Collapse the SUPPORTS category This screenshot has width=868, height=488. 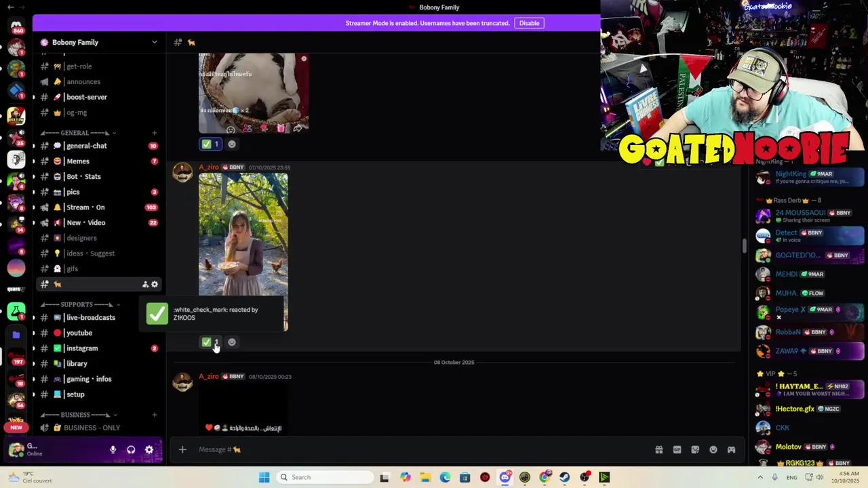[x=81, y=304]
